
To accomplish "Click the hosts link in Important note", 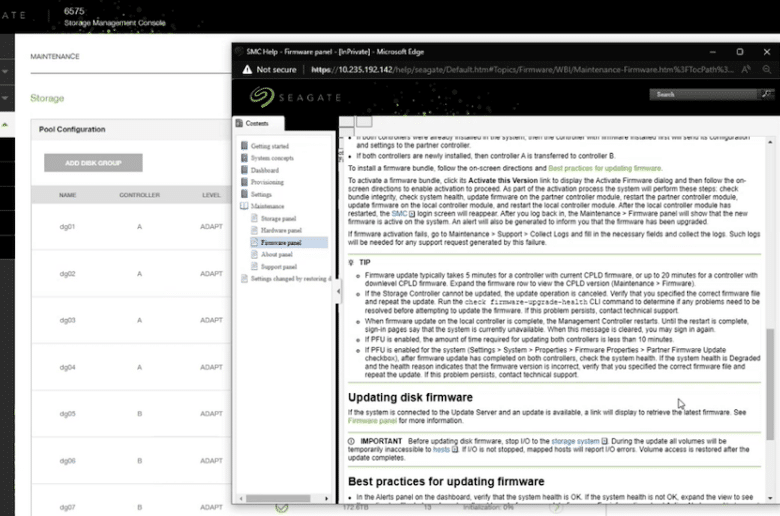I will pyautogui.click(x=441, y=449).
